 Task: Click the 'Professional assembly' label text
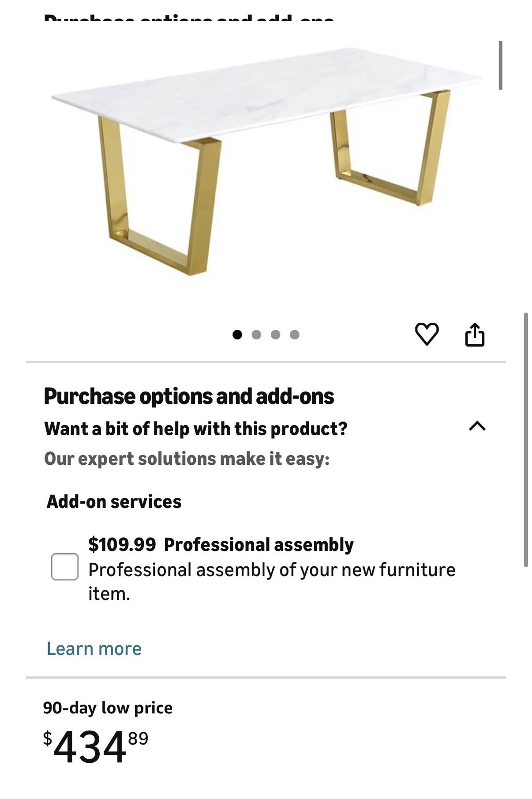pyautogui.click(x=259, y=545)
